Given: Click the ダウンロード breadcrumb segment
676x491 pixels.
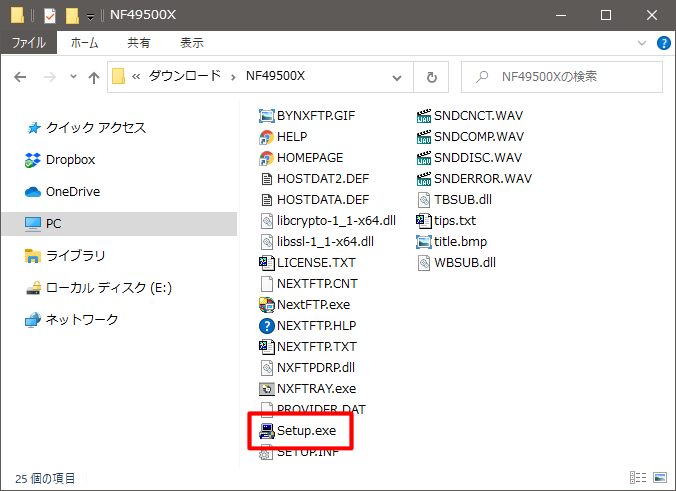Looking at the screenshot, I should [185, 76].
